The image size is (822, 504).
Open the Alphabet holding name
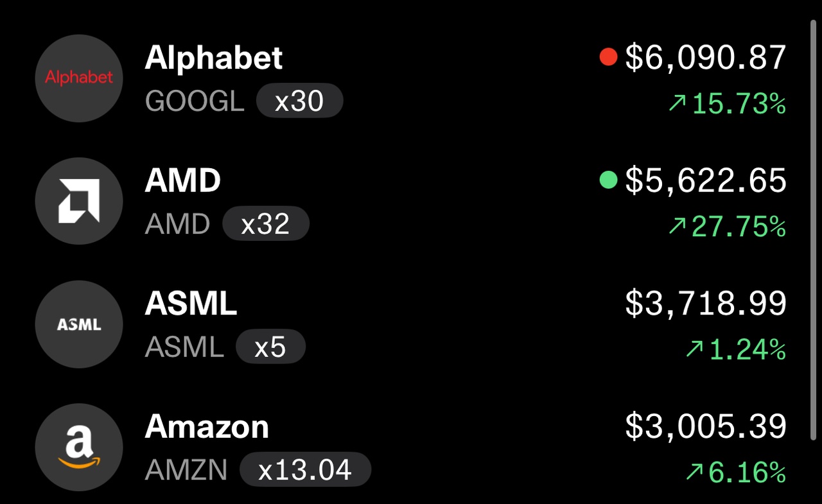[214, 58]
